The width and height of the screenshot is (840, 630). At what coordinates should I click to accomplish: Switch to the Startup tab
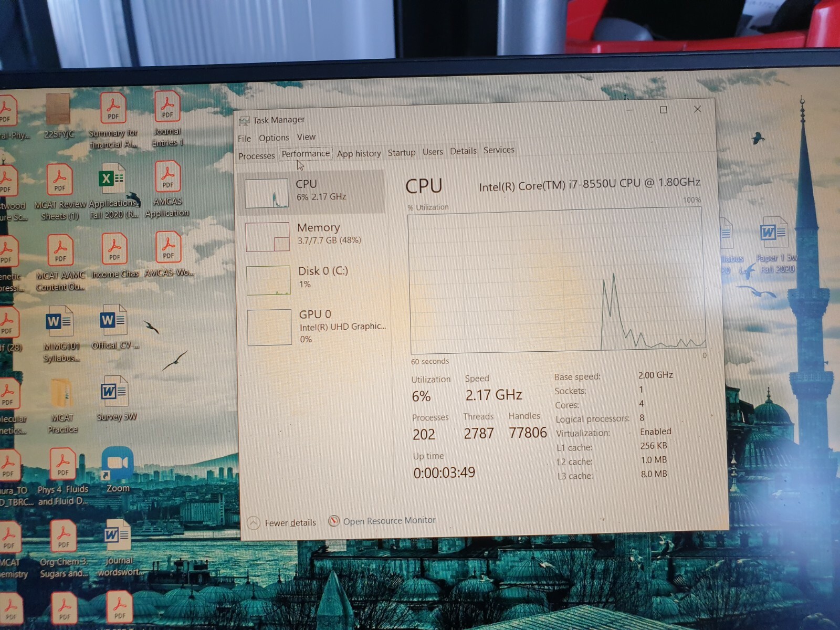[x=402, y=152]
